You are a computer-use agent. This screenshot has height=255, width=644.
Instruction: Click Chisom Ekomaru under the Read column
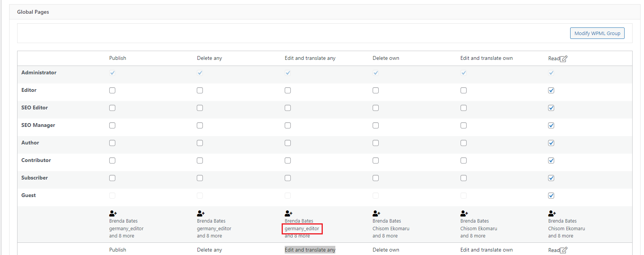(567, 229)
